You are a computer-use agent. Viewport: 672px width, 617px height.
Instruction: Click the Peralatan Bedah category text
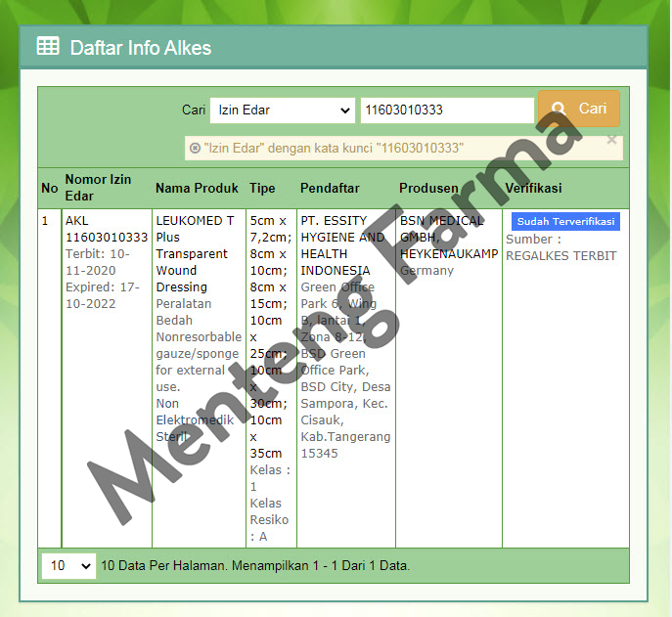coord(184,312)
